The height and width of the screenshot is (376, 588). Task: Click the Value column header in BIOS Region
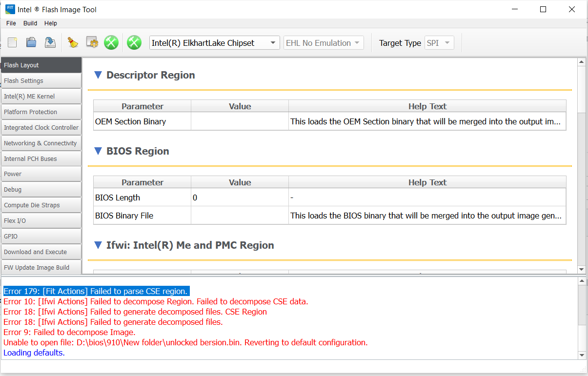tap(240, 182)
